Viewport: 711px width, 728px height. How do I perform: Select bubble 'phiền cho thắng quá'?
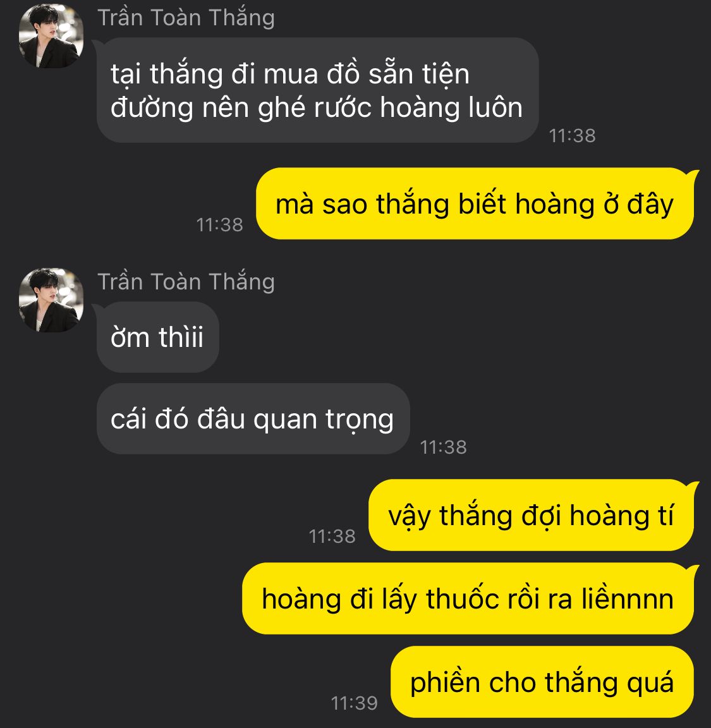542,682
